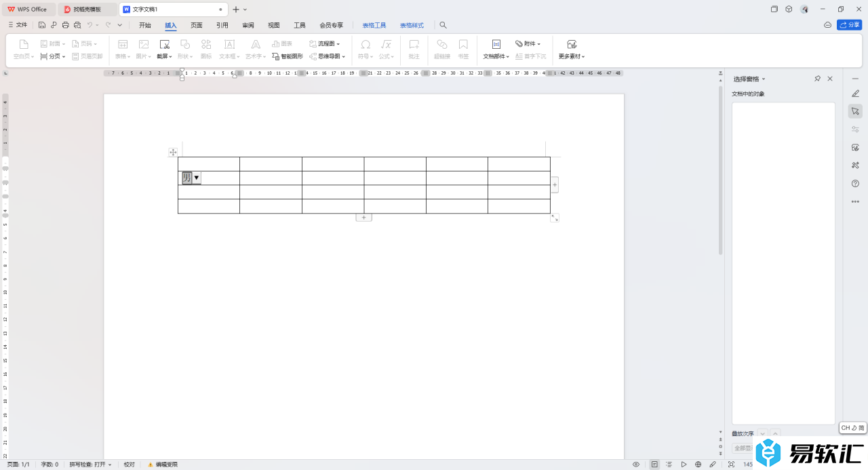Viewport: 868px width, 470px height.
Task: Click the pencil edit icon in right sidebar
Action: pos(855,93)
